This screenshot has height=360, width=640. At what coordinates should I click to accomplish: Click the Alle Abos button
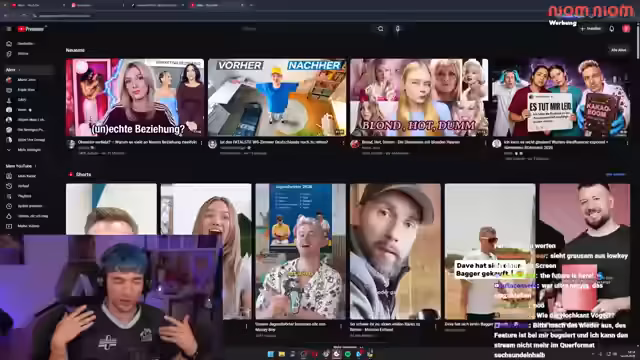(618, 50)
